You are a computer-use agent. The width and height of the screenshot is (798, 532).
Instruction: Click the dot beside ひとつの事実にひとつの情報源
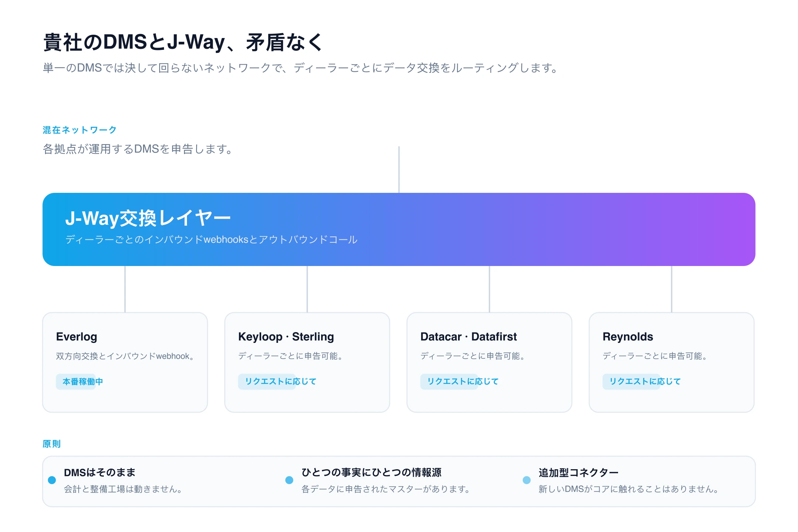click(x=289, y=480)
